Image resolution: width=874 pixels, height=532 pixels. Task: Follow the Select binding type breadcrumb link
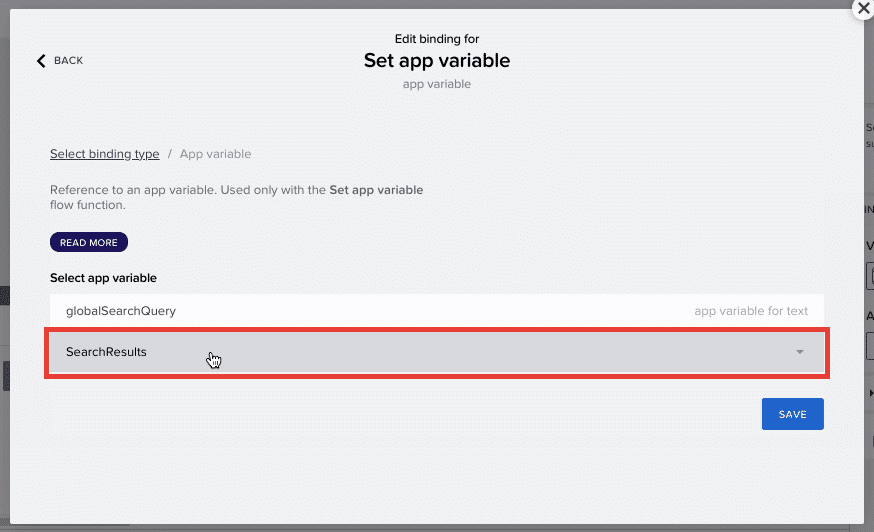click(105, 154)
